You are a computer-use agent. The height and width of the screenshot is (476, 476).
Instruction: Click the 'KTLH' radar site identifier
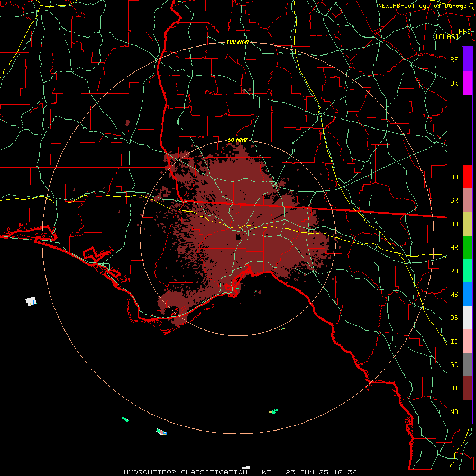point(271,472)
